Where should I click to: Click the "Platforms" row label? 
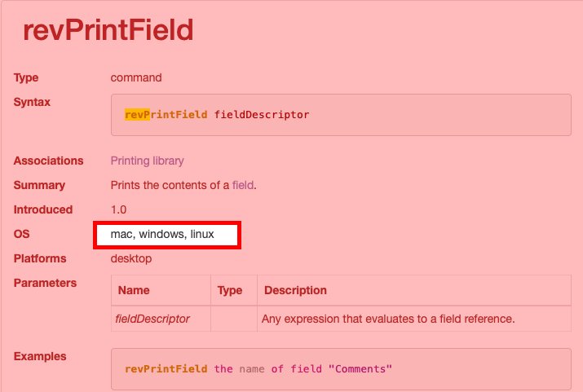pos(41,258)
